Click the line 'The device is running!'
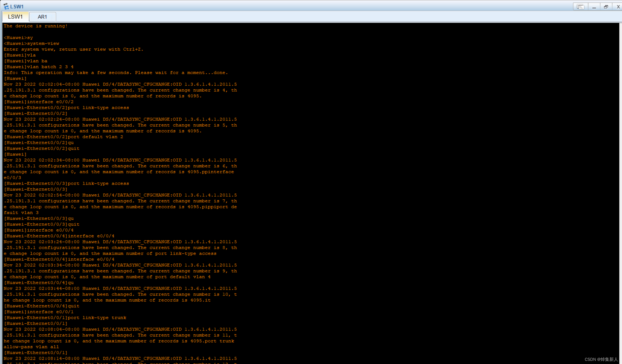Viewport: 622px width, 364px height. point(35,26)
